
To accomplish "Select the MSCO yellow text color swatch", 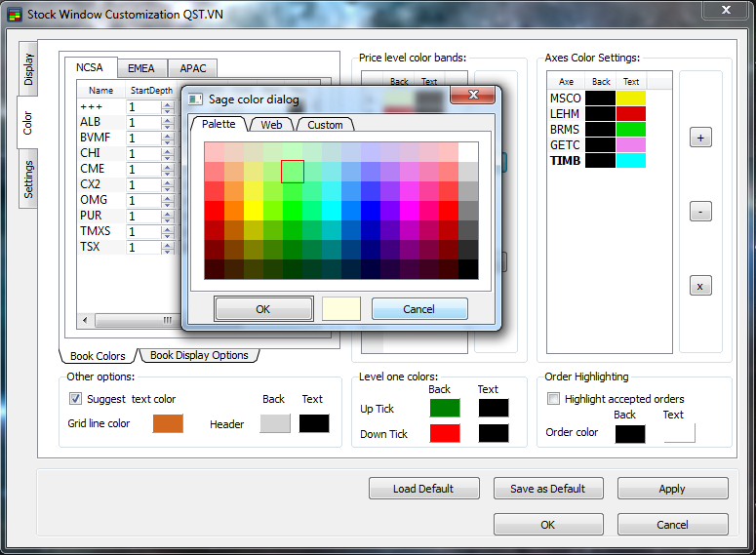I will 630,99.
